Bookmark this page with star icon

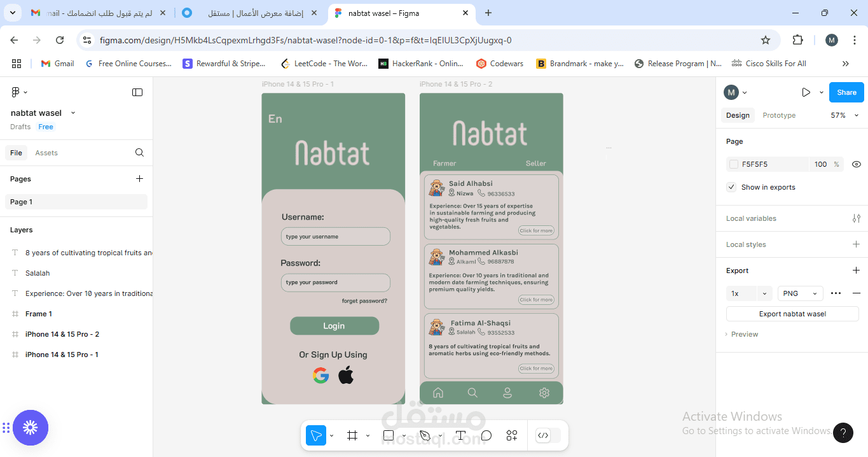766,40
